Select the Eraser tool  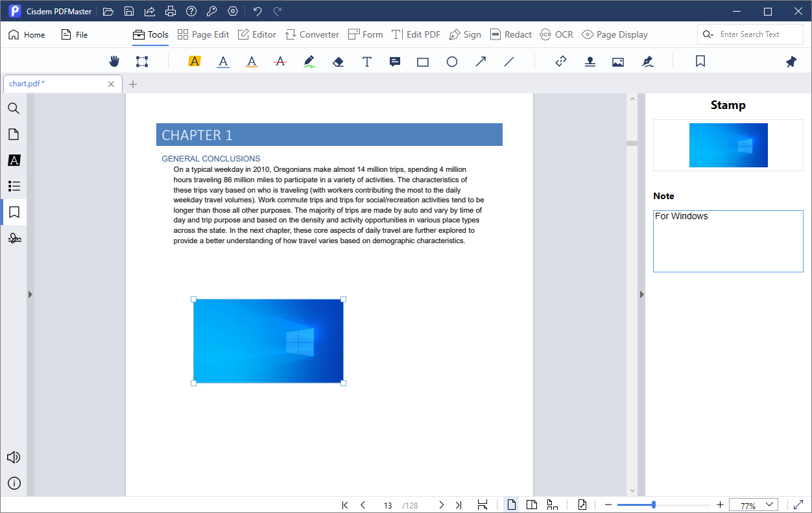point(338,62)
